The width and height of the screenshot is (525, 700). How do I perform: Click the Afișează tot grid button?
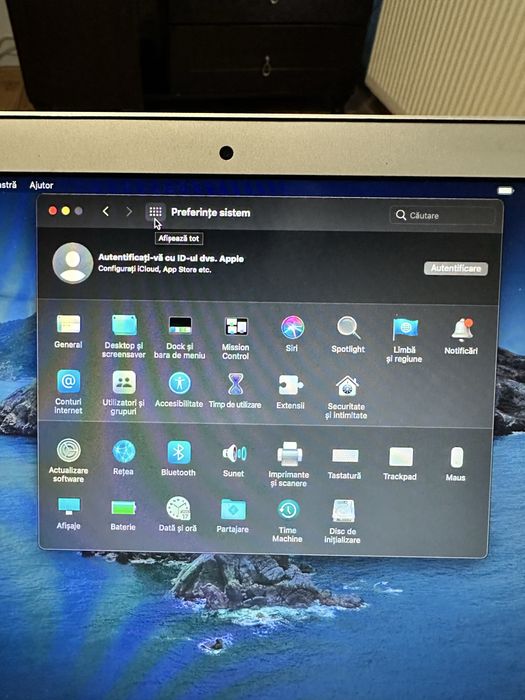click(155, 212)
